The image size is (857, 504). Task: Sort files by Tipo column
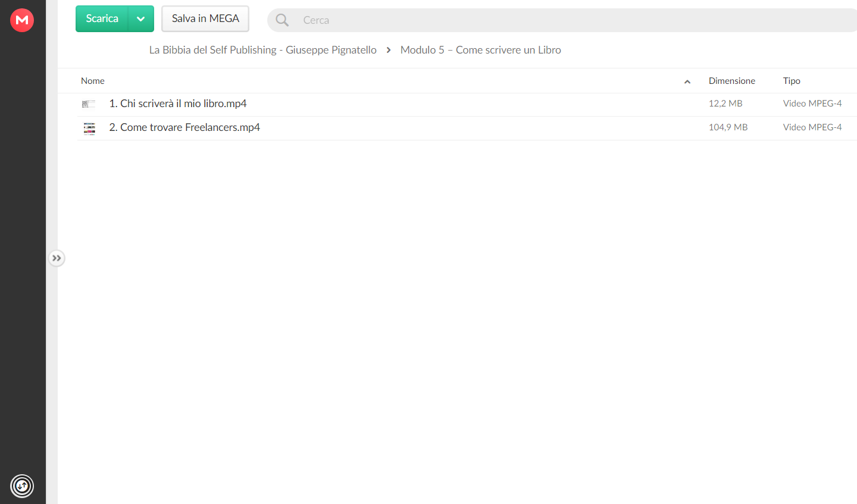coord(792,81)
